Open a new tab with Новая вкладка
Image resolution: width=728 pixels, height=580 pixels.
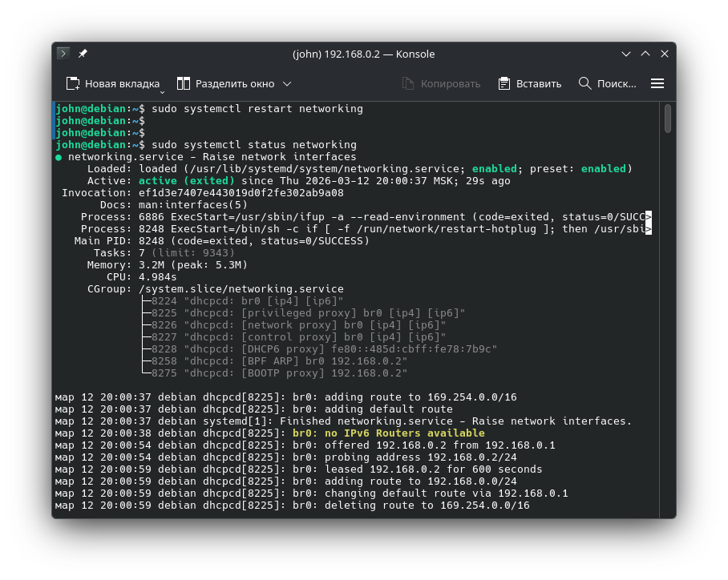113,83
